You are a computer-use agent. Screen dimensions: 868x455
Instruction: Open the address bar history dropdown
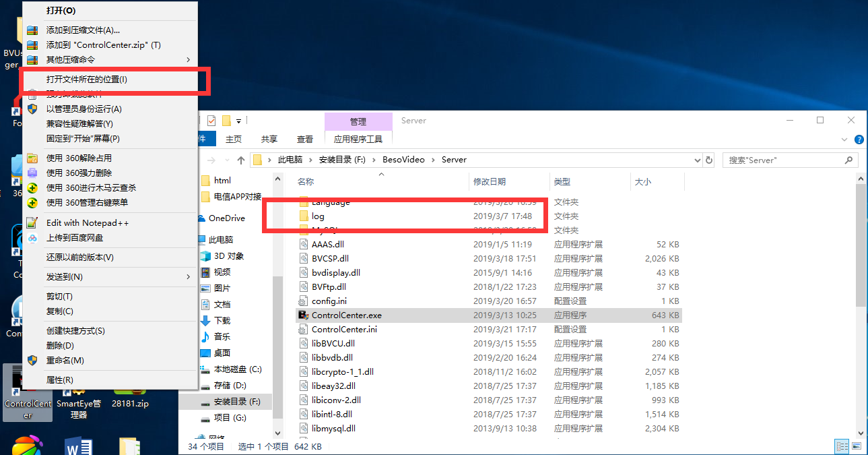point(697,160)
